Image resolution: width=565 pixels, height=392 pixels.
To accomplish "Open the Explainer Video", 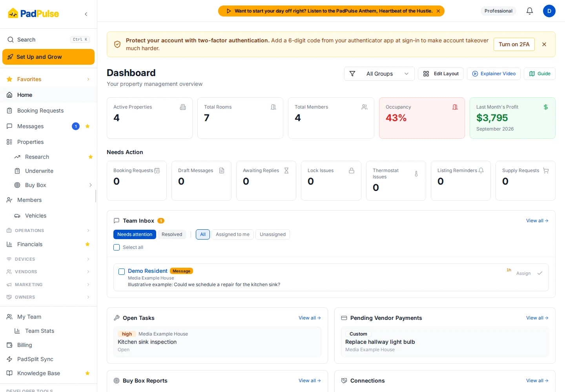I will 494,74.
